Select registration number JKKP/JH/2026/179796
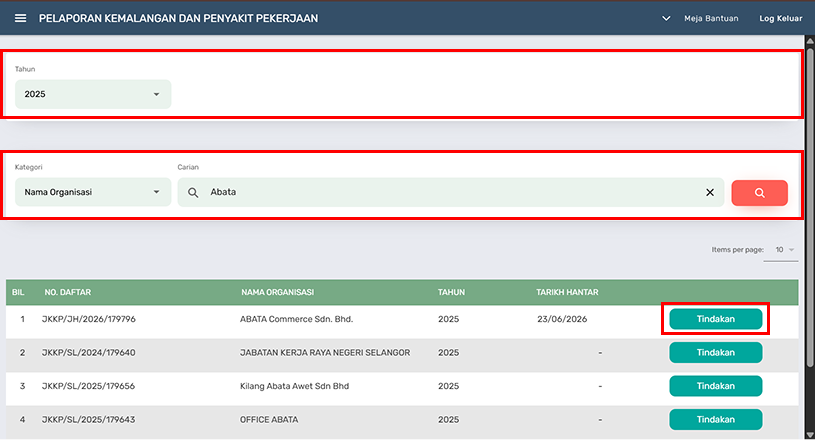815x440 pixels. (x=88, y=319)
